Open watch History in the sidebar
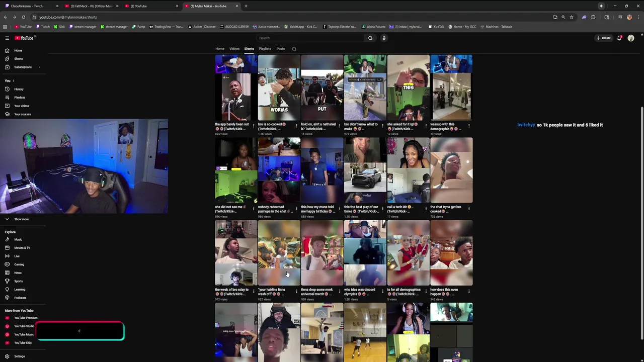 (19, 89)
